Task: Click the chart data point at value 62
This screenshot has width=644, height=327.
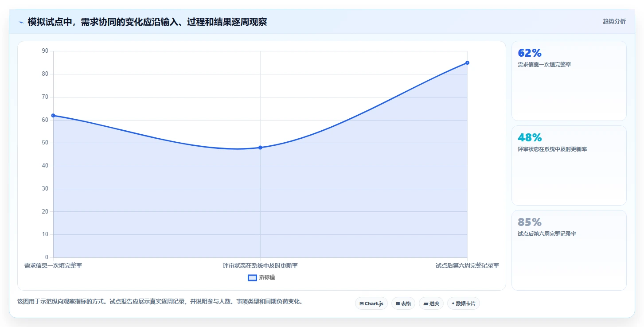Action: click(x=53, y=116)
